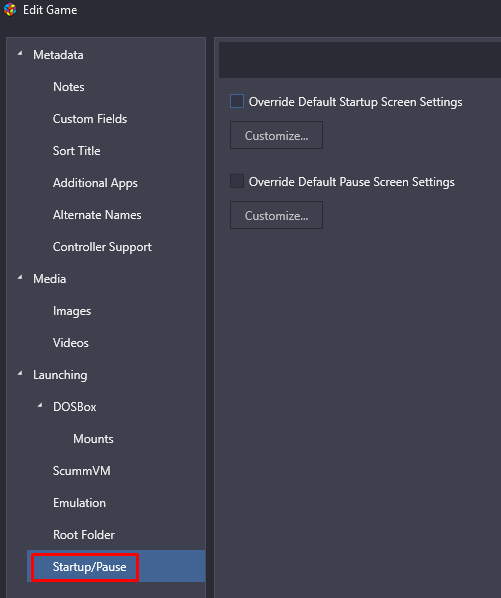Open Additional Apps settings
Image resolution: width=501 pixels, height=598 pixels.
click(95, 183)
